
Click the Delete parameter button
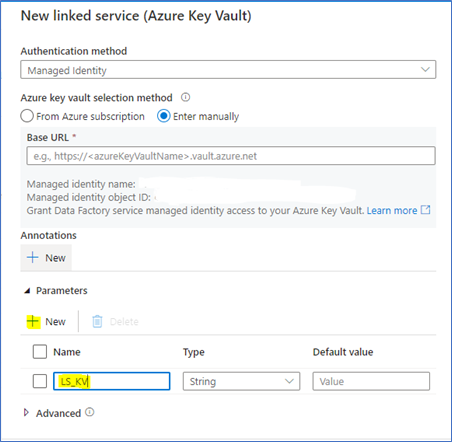[x=115, y=321]
